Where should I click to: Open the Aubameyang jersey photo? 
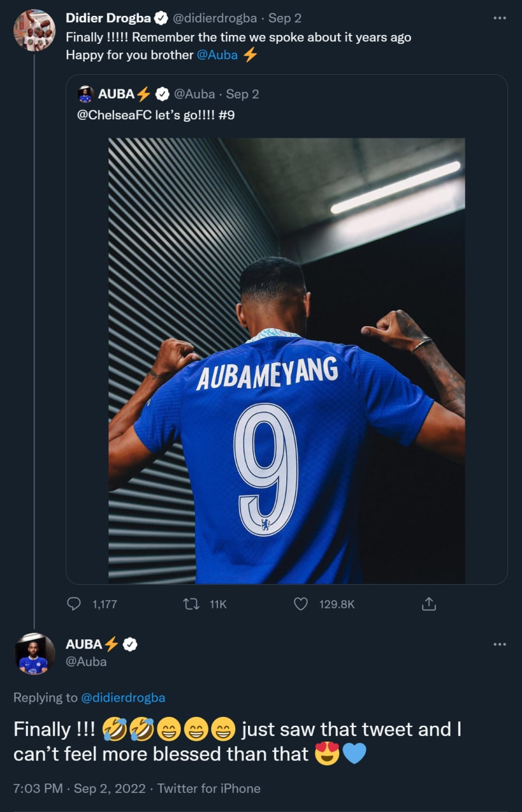coord(286,360)
